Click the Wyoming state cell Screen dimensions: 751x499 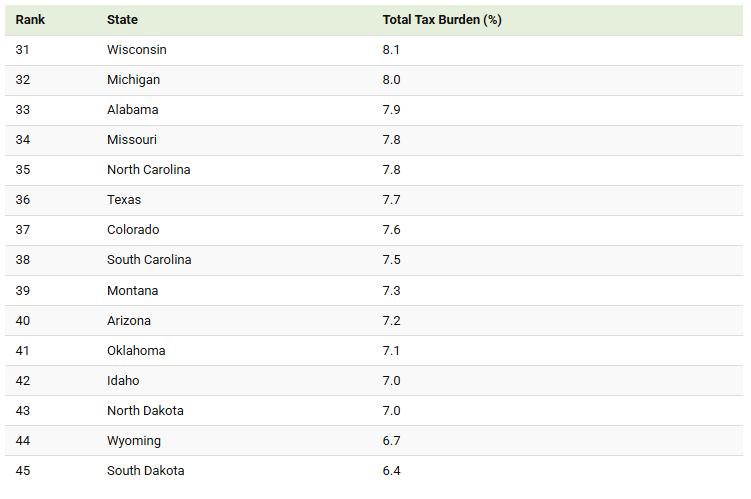133,441
